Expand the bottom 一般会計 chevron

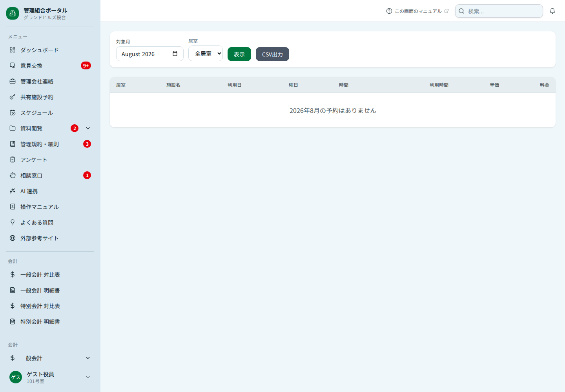point(88,358)
